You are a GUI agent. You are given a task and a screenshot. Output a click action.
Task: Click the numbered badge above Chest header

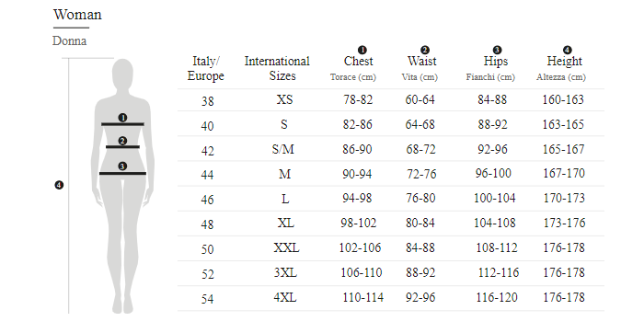(362, 50)
